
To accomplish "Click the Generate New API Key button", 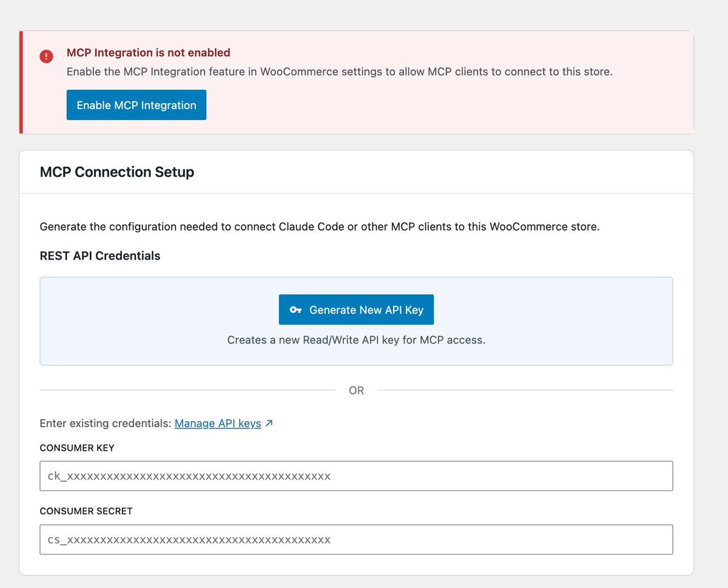I will [356, 309].
